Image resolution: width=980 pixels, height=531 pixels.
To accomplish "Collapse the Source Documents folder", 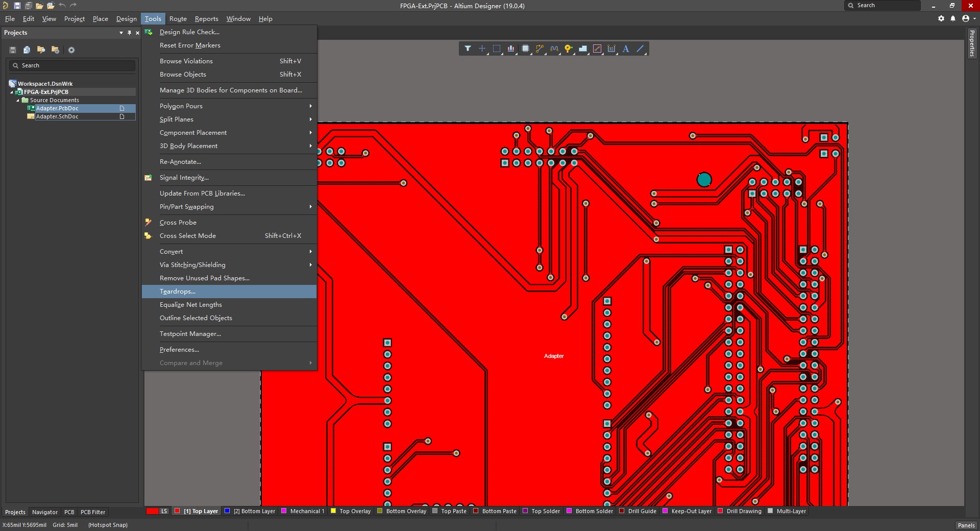I will (x=18, y=101).
